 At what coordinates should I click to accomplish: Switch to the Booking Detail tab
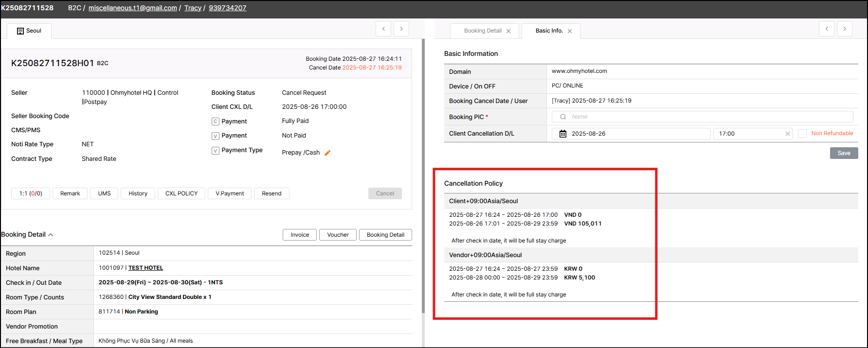pos(482,31)
